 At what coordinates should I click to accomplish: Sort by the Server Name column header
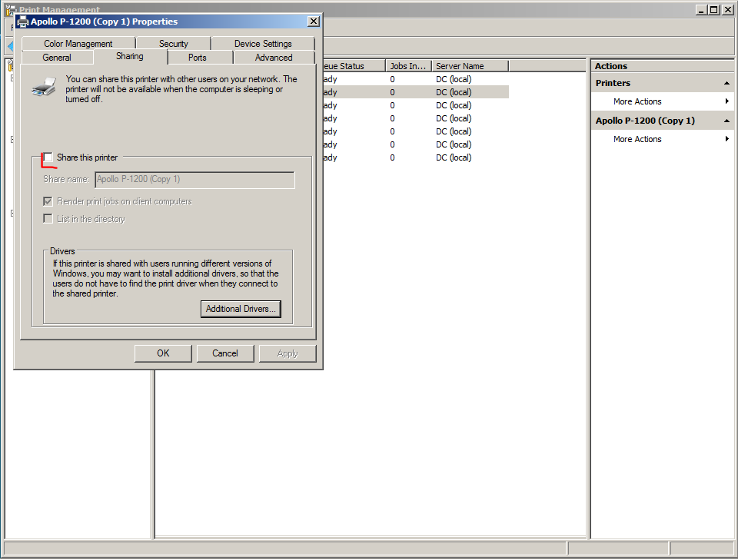pyautogui.click(x=470, y=66)
